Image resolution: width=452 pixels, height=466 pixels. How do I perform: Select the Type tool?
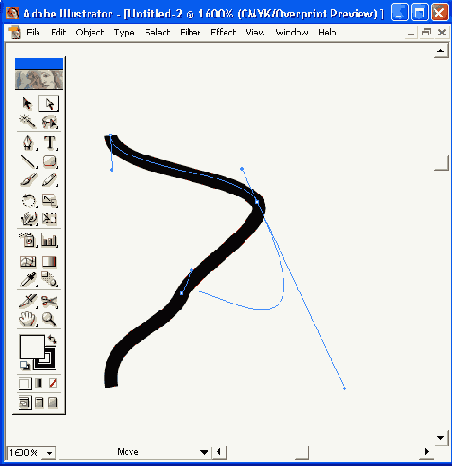(x=50, y=143)
